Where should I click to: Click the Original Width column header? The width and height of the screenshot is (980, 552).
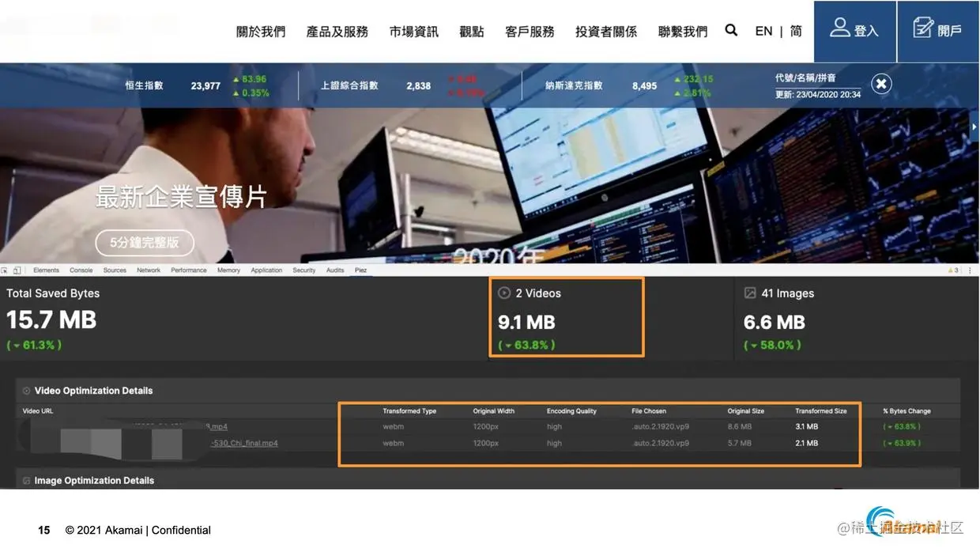click(494, 411)
